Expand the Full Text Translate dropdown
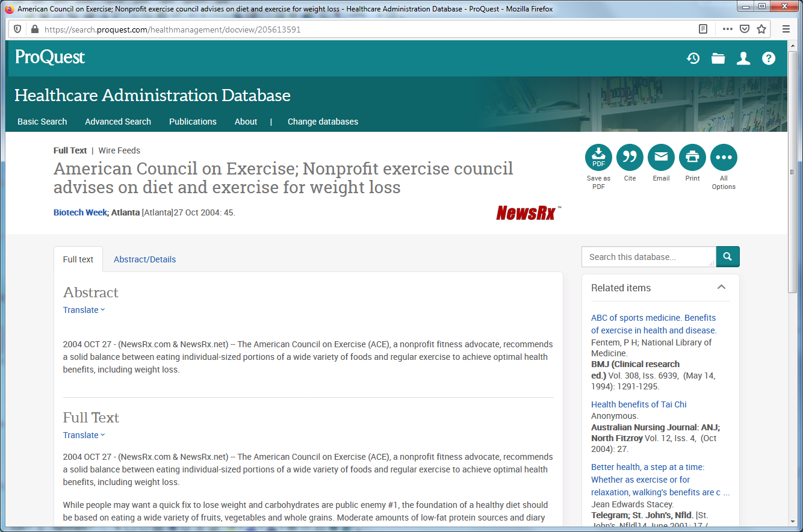 pos(84,435)
